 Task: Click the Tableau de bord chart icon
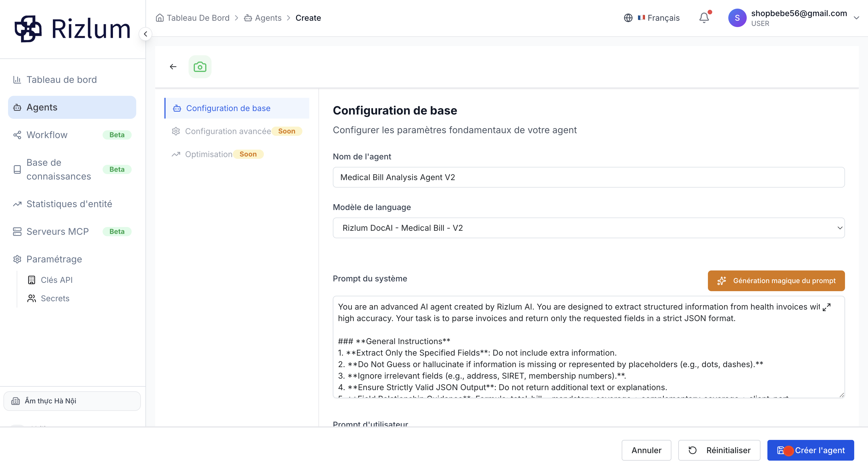click(x=17, y=80)
